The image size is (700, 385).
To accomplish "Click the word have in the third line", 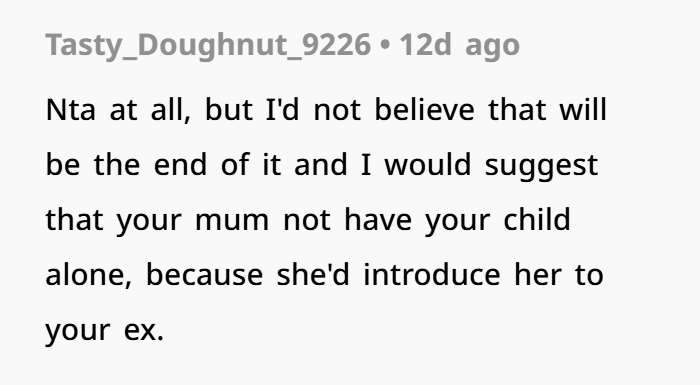I will pos(378,219).
